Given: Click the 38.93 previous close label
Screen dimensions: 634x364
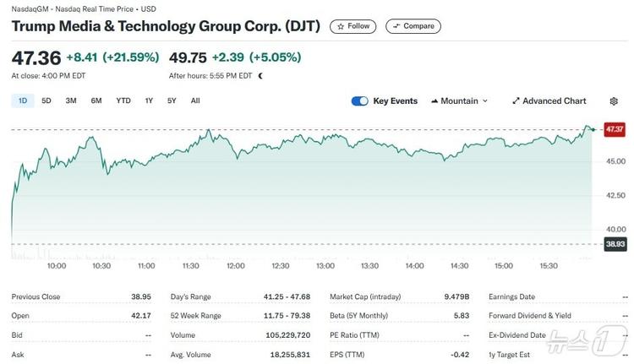Looking at the screenshot, I should coord(615,244).
